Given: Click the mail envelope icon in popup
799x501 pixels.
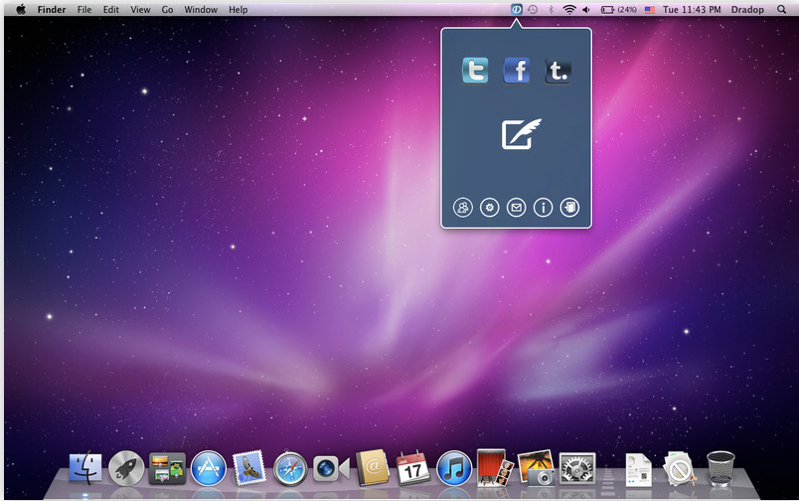Looking at the screenshot, I should tap(516, 207).
